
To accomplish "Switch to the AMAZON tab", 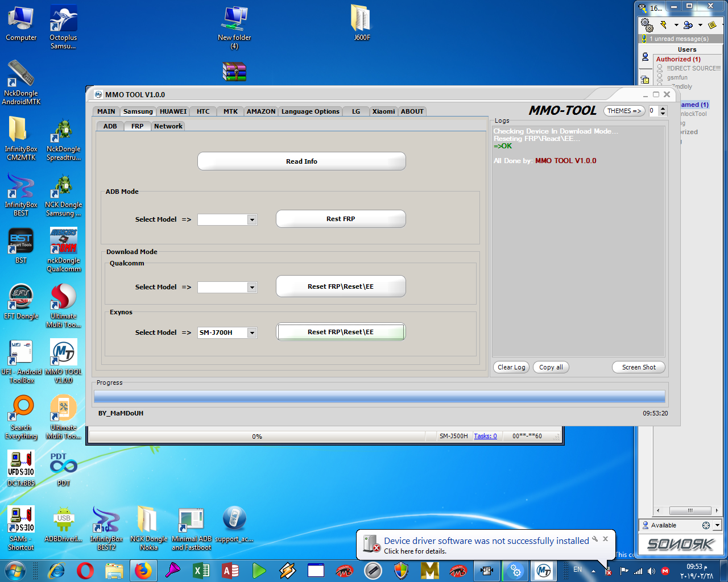I will pos(261,112).
